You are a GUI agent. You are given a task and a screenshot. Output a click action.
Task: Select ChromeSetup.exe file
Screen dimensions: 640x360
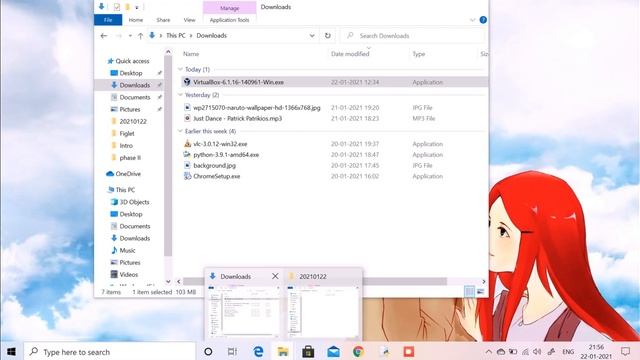click(216, 176)
